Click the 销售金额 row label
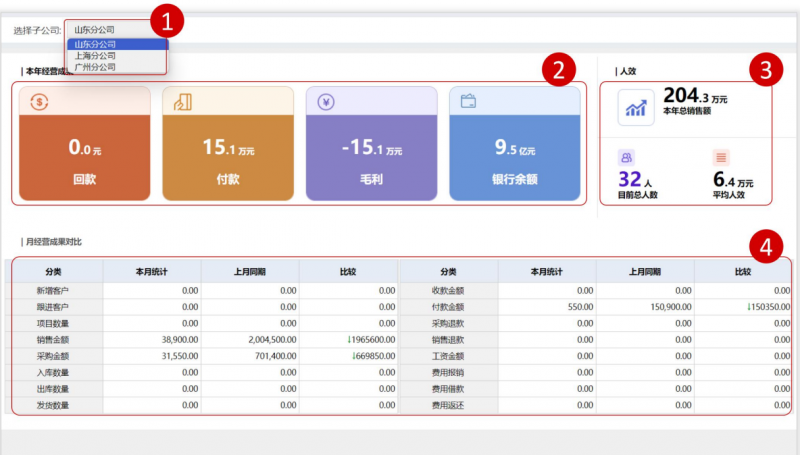 pyautogui.click(x=58, y=339)
